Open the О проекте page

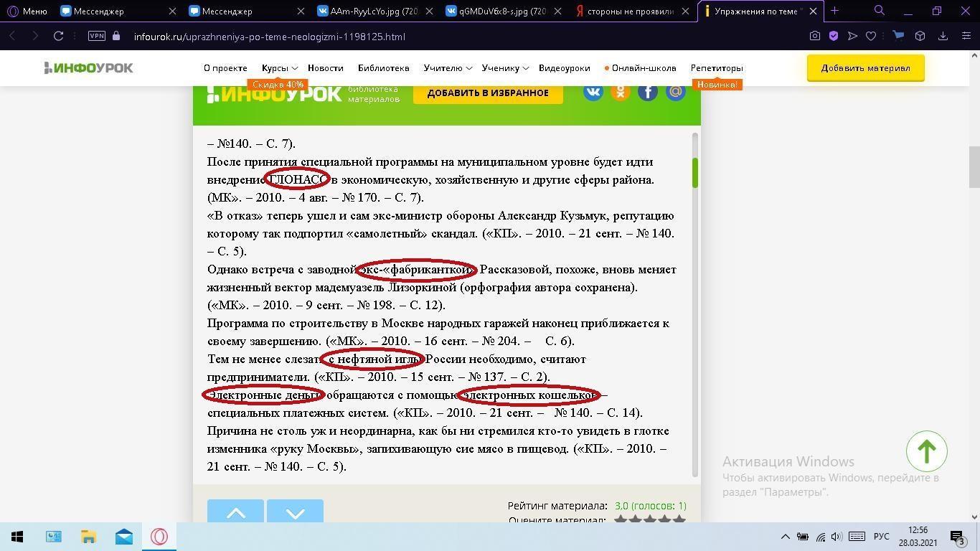coord(225,67)
